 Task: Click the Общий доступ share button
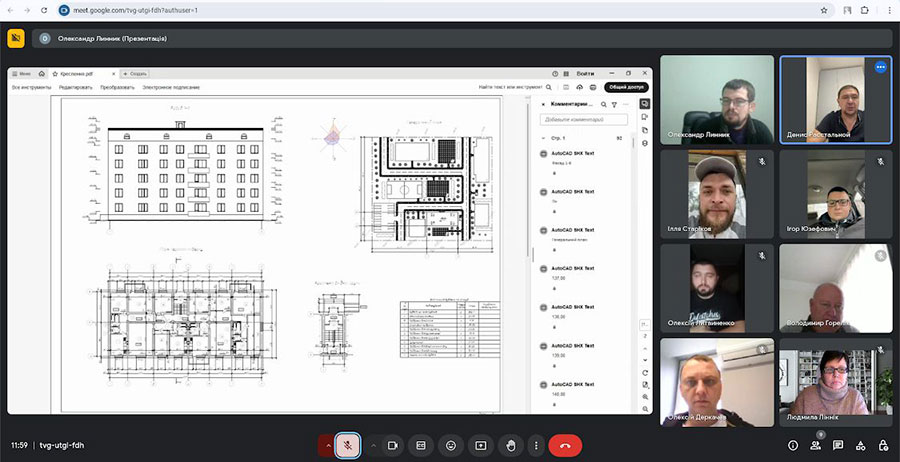pos(619,87)
